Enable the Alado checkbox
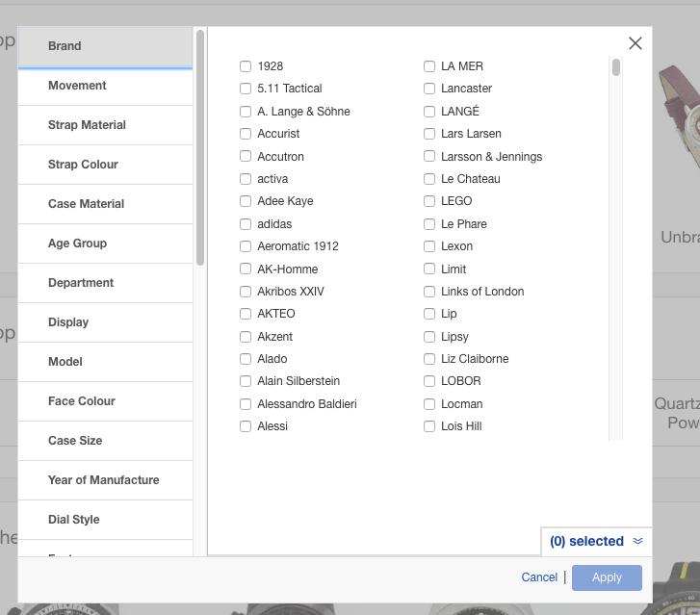The width and height of the screenshot is (700, 615). [246, 359]
